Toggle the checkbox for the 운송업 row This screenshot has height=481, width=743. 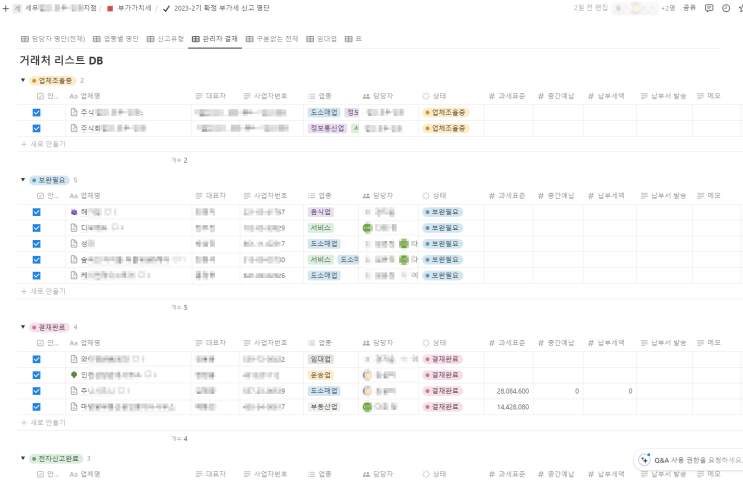(x=36, y=375)
